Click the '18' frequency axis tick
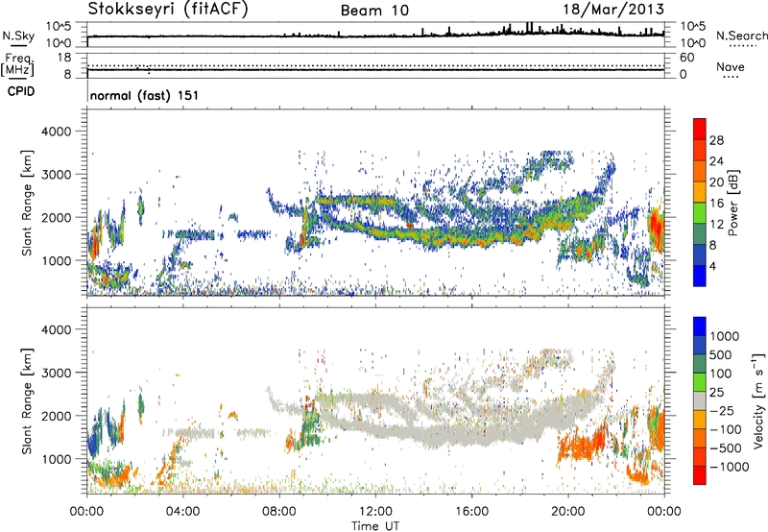Viewport: 768px width, 532px height. [63, 58]
